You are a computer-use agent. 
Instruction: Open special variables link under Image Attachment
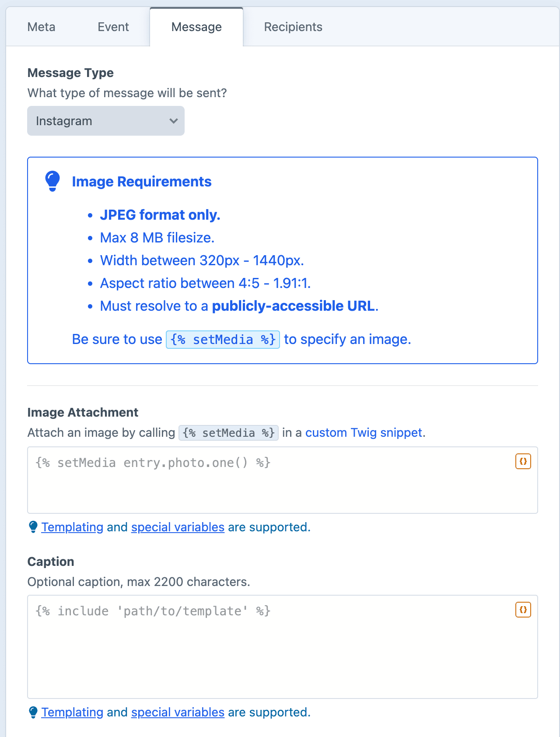point(178,527)
